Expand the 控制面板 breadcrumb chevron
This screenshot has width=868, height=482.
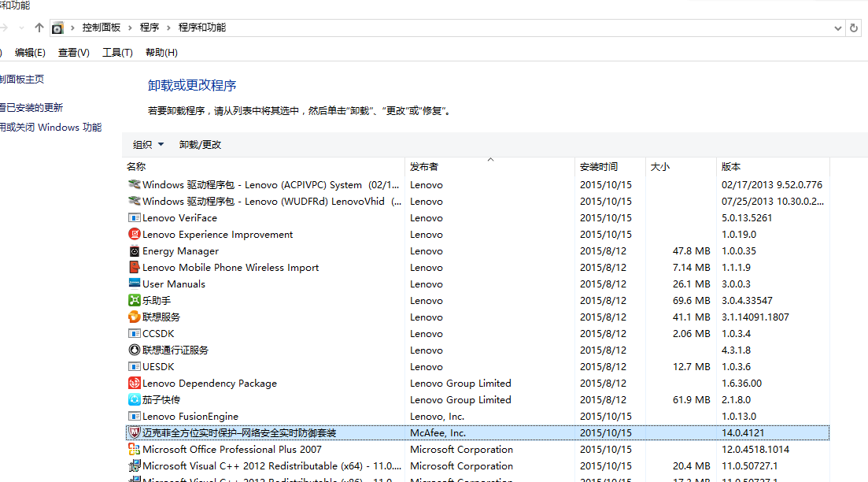coord(130,28)
